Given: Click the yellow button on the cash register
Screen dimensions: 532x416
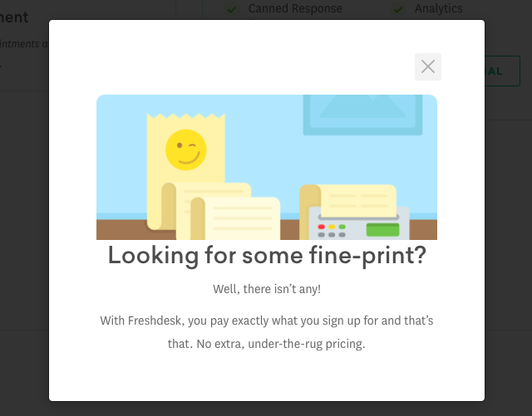Looking at the screenshot, I should pyautogui.click(x=332, y=227).
